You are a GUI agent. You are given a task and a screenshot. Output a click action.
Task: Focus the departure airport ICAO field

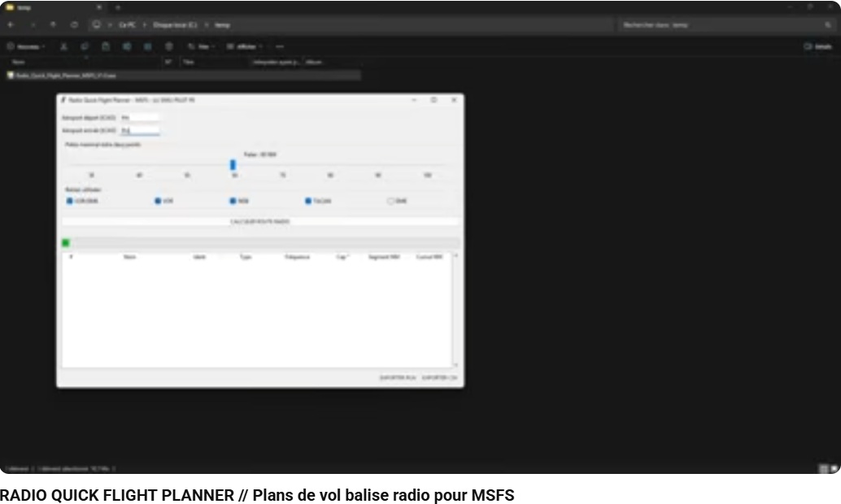tap(140, 117)
